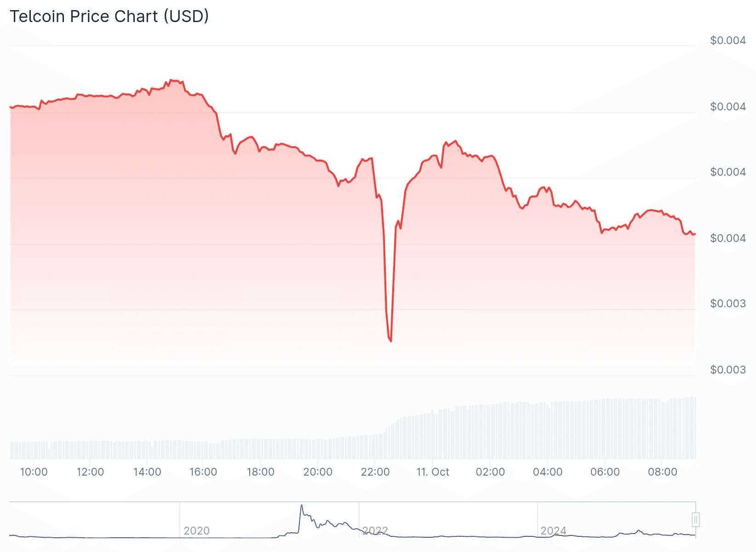Select the 16:00 time axis label
Viewport: 756px width, 552px height.
203,472
